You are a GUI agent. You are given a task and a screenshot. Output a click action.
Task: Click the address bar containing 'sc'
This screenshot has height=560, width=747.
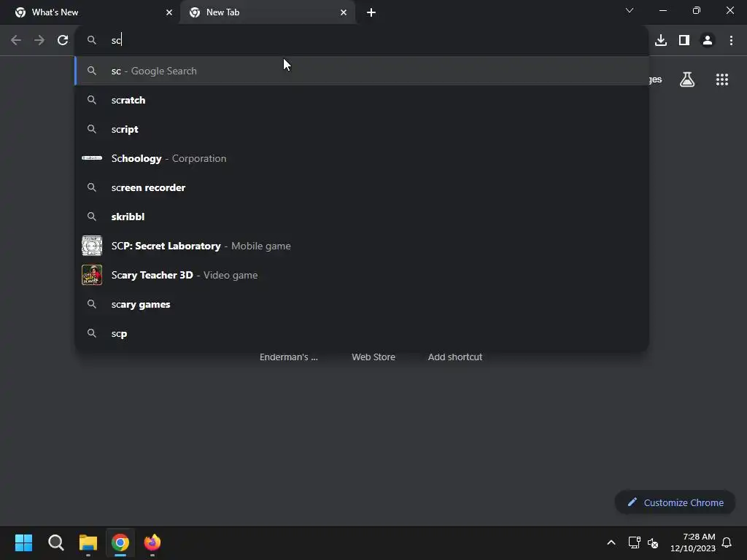[x=362, y=40]
